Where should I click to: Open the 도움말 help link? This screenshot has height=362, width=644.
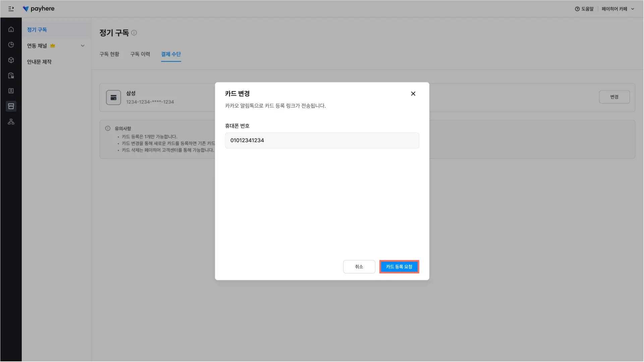click(x=584, y=9)
